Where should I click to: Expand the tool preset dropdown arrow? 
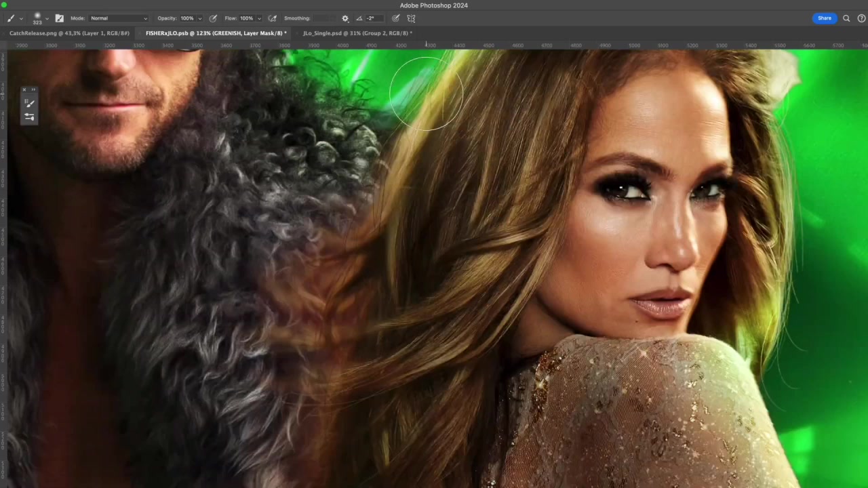tap(21, 18)
